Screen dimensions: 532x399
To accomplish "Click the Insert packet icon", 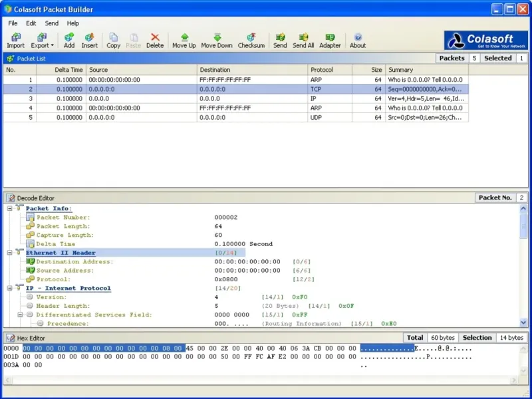I will click(89, 40).
